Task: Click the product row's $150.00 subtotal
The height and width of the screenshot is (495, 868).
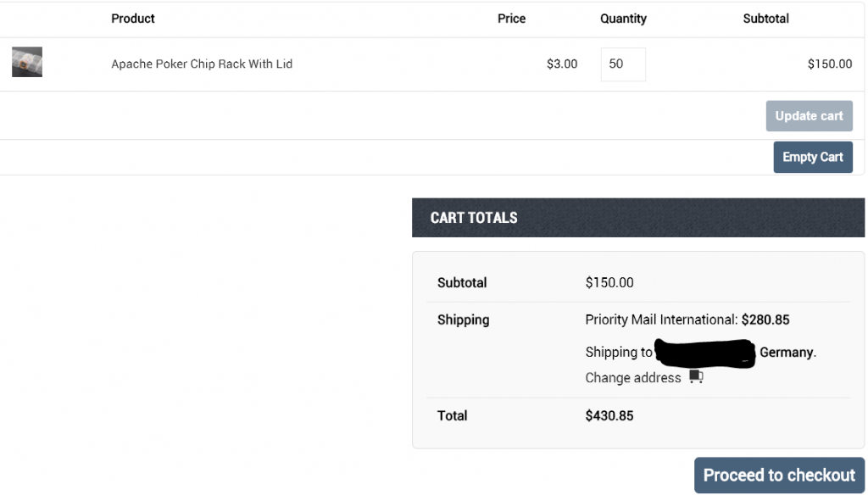Action: pos(829,64)
